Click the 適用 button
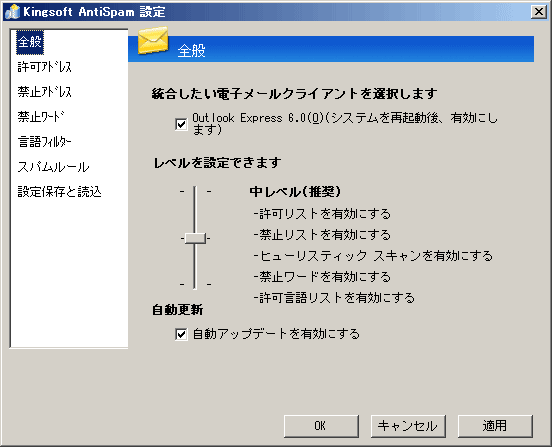Screen dimensions: 552x447 pos(495,426)
